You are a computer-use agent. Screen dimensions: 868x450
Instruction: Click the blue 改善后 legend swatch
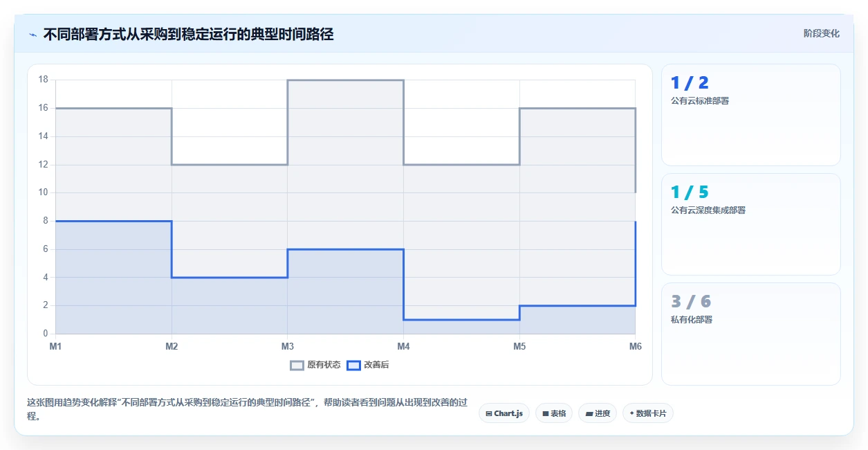[x=353, y=366]
